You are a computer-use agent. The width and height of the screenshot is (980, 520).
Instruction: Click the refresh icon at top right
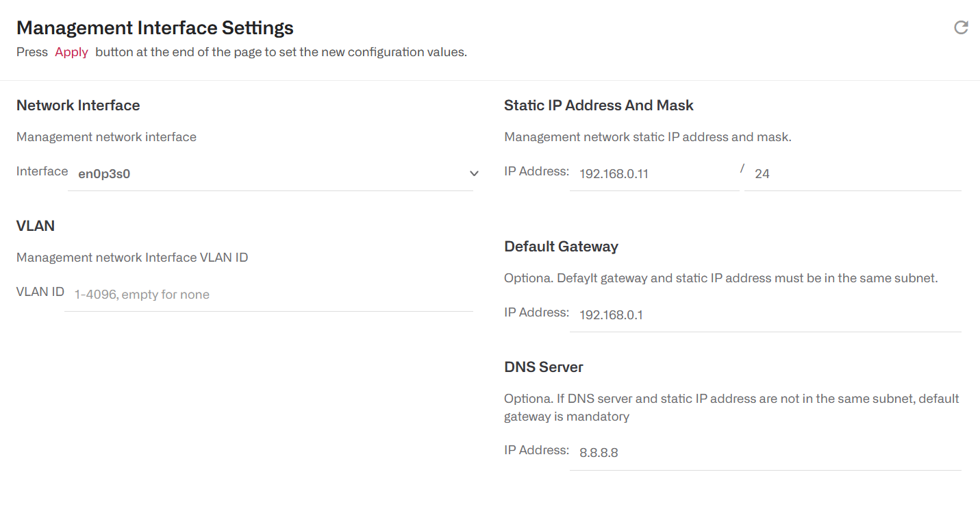(x=961, y=27)
